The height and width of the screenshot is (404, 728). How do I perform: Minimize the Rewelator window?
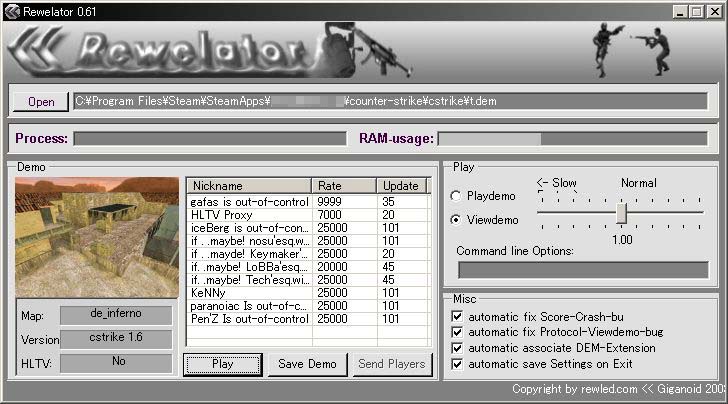coord(680,12)
